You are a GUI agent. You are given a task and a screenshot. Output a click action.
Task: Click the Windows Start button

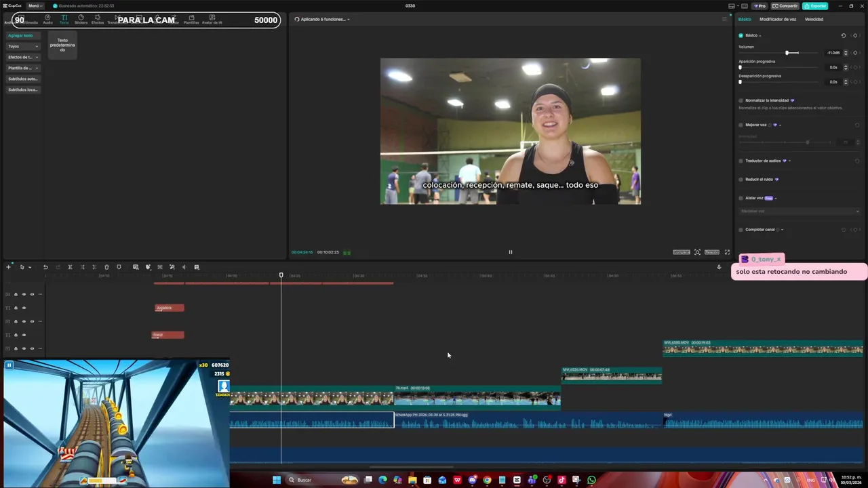coord(277,480)
